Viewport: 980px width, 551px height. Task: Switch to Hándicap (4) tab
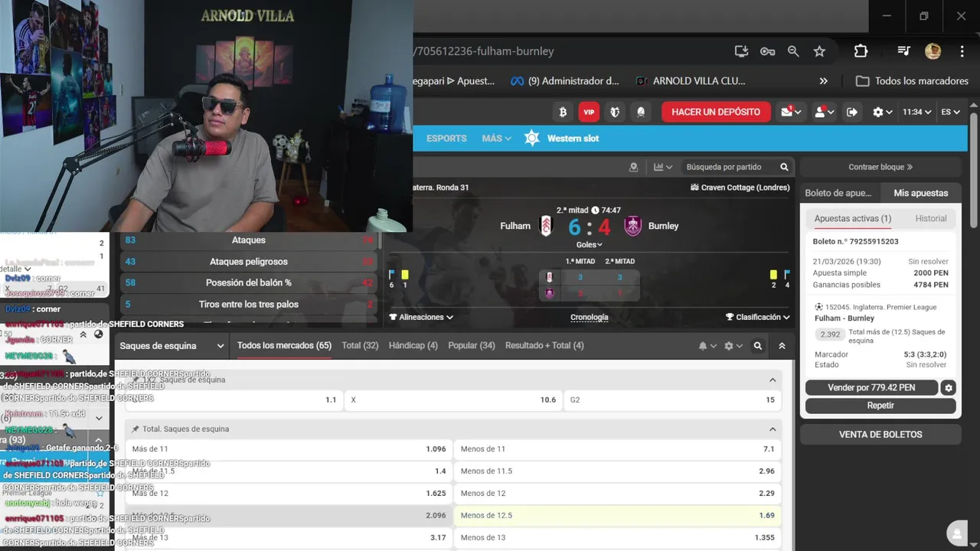point(413,346)
